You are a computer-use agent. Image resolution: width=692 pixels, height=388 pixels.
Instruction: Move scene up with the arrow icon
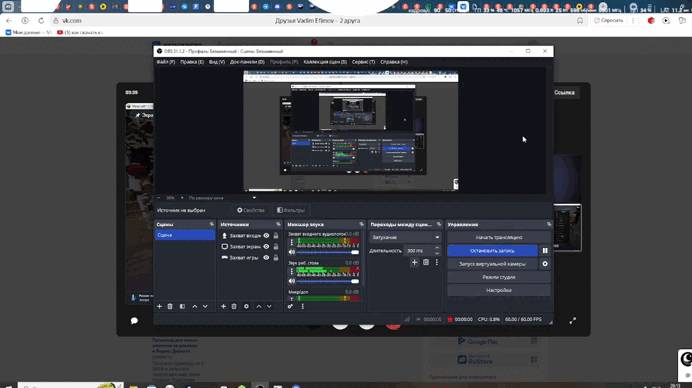(195, 306)
